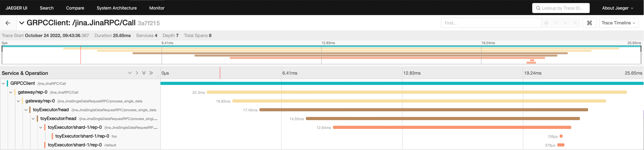Screen dimensions: 644x150
Task: Click the trace ID 3a7f215 text
Action: click(149, 23)
